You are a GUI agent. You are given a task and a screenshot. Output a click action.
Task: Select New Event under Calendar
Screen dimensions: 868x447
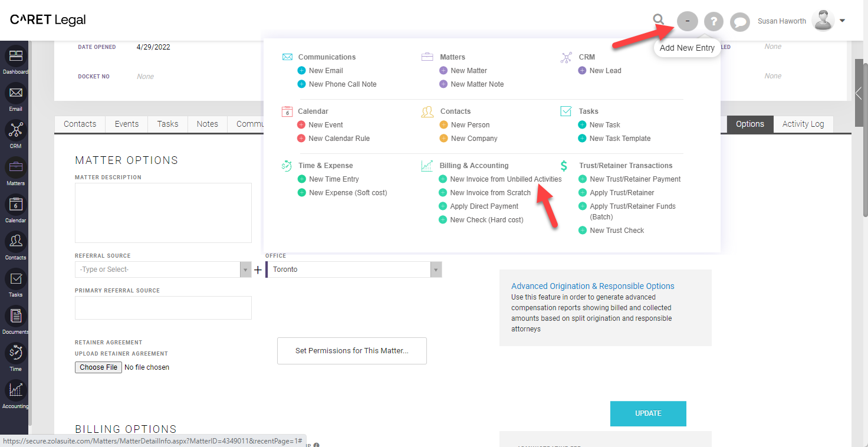pos(325,125)
